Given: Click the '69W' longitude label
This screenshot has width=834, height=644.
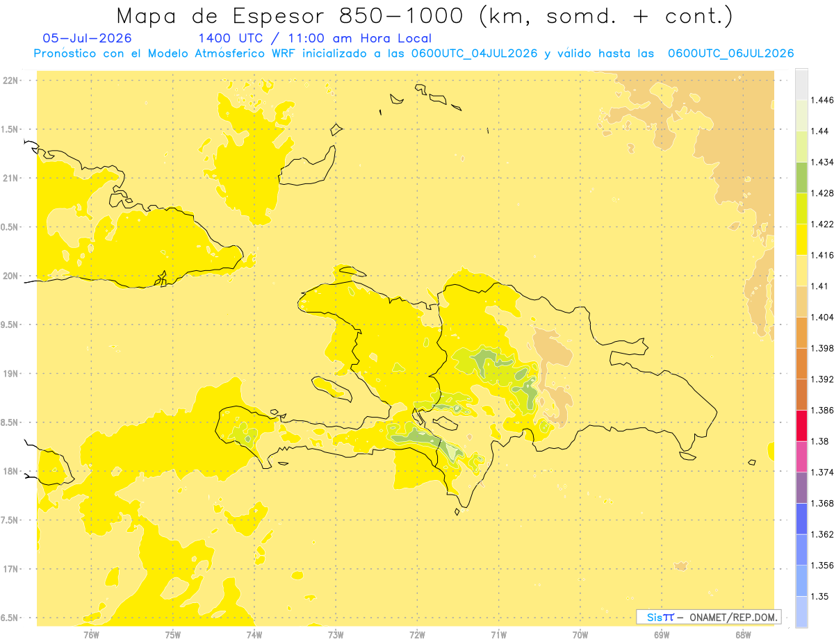Looking at the screenshot, I should click(x=662, y=635).
